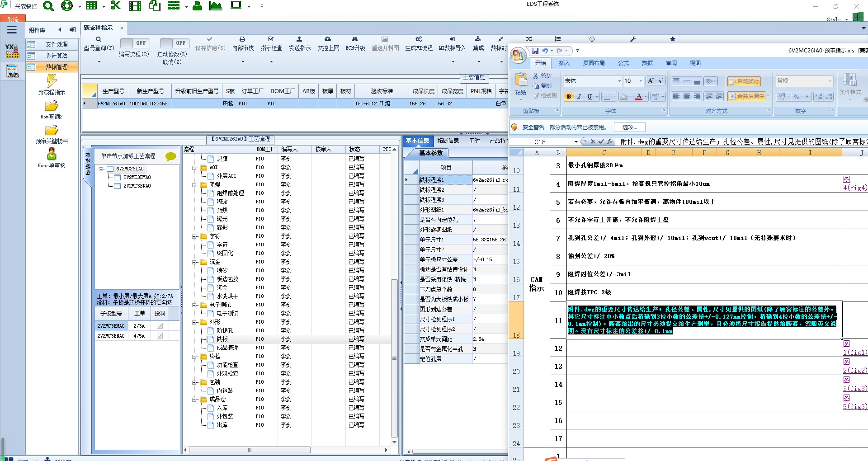Click 生成MI流程 gears icon
The image size is (868, 461).
pyautogui.click(x=419, y=39)
